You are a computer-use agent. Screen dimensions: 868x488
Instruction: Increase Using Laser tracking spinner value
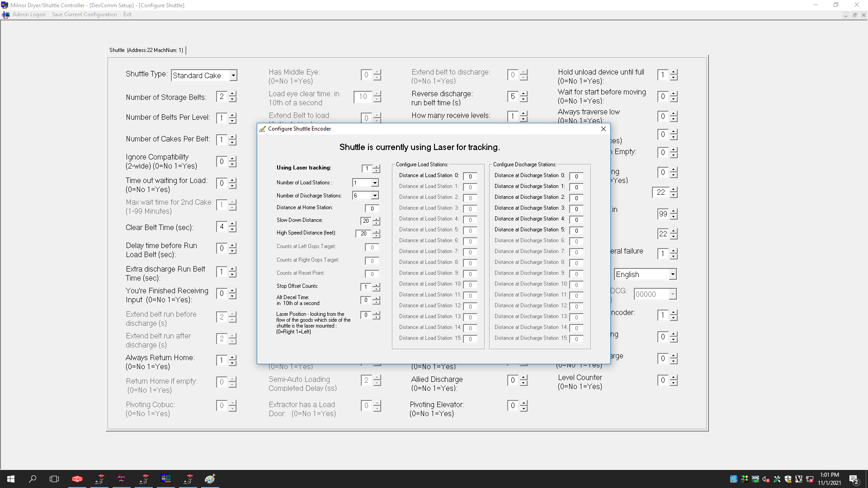(376, 166)
